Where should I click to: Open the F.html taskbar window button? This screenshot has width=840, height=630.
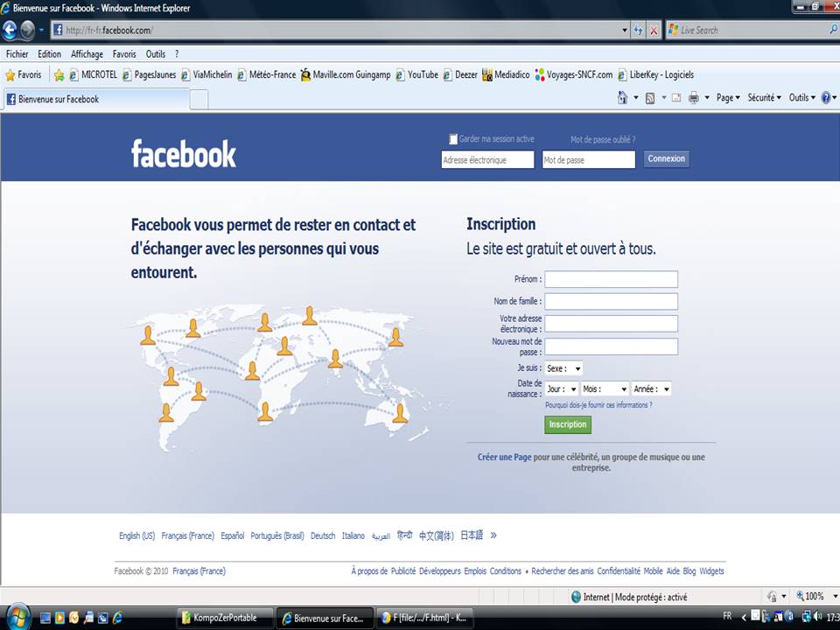[424, 618]
